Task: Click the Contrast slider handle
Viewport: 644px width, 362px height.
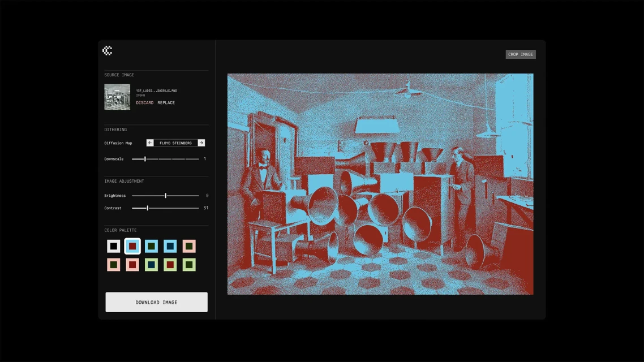Action: tap(147, 208)
